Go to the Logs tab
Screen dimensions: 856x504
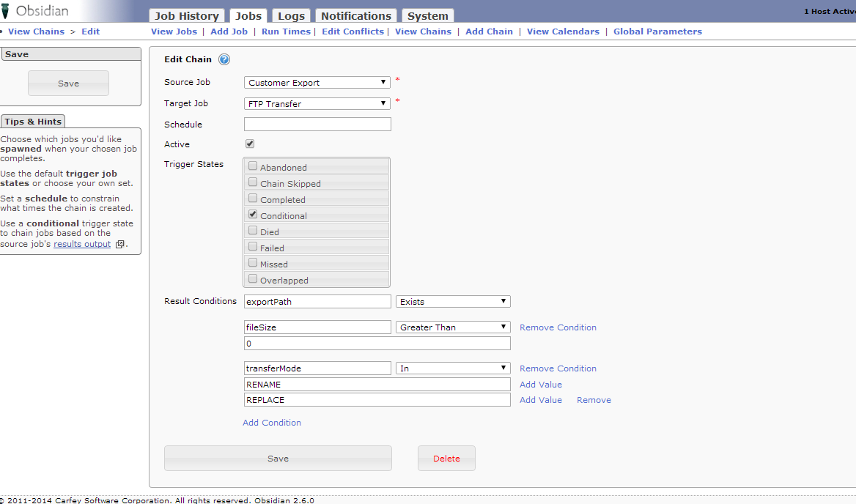pos(292,16)
